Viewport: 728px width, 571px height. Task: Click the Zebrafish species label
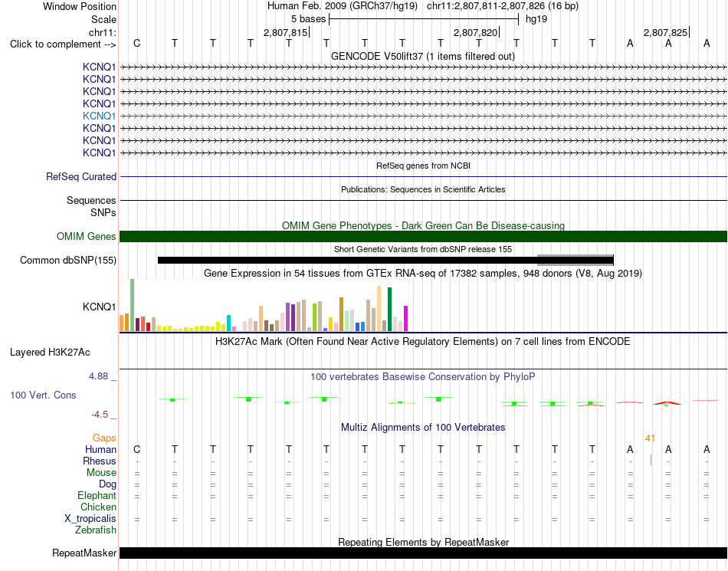pyautogui.click(x=96, y=530)
